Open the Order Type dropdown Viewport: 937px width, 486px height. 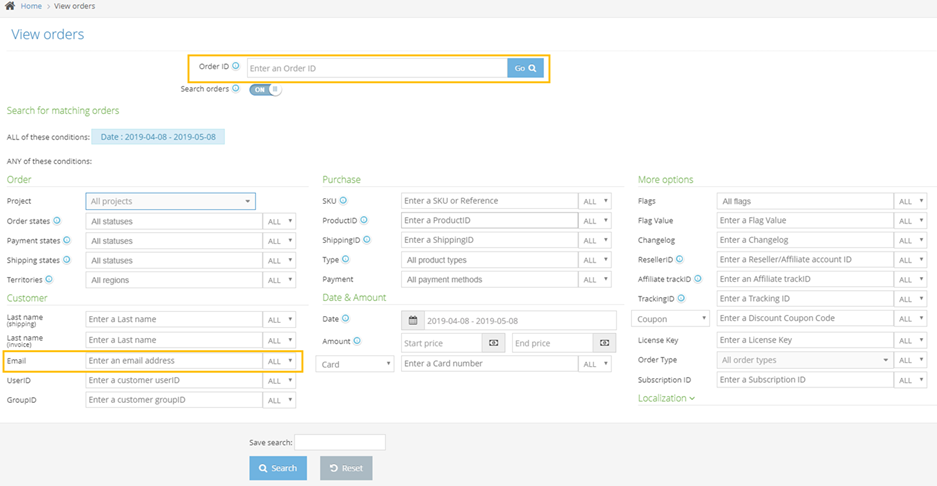coord(804,360)
